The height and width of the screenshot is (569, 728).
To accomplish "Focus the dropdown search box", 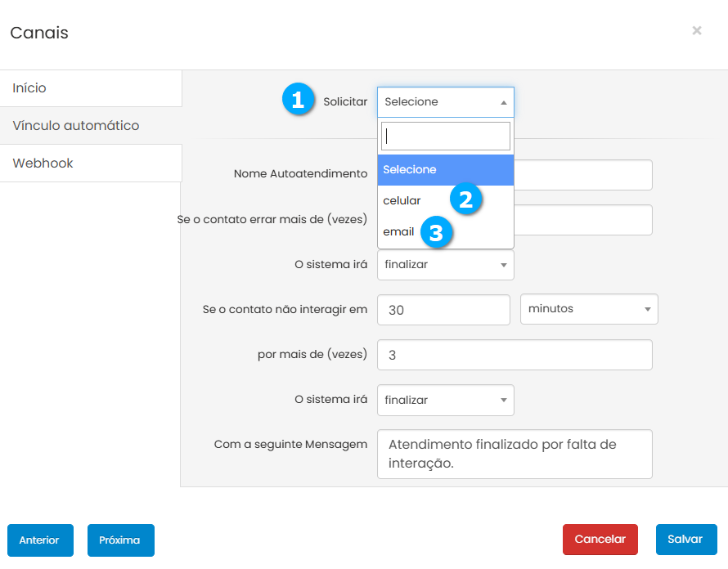I will click(445, 136).
